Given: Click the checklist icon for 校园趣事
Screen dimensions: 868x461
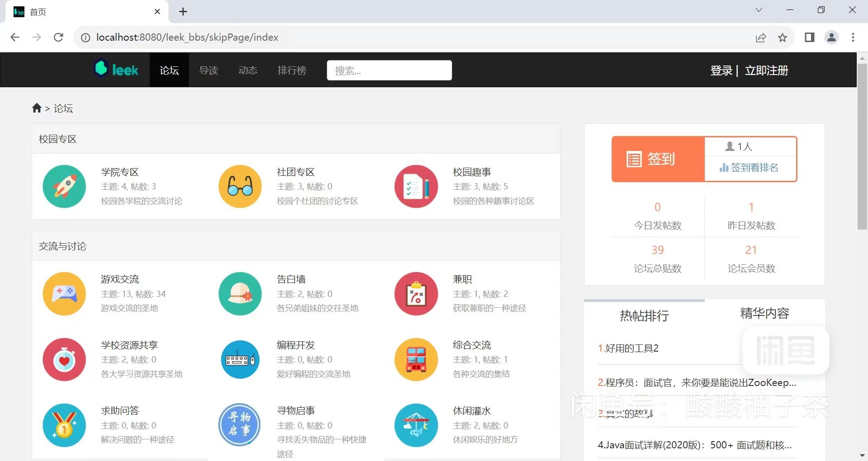Looking at the screenshot, I should pyautogui.click(x=416, y=186).
